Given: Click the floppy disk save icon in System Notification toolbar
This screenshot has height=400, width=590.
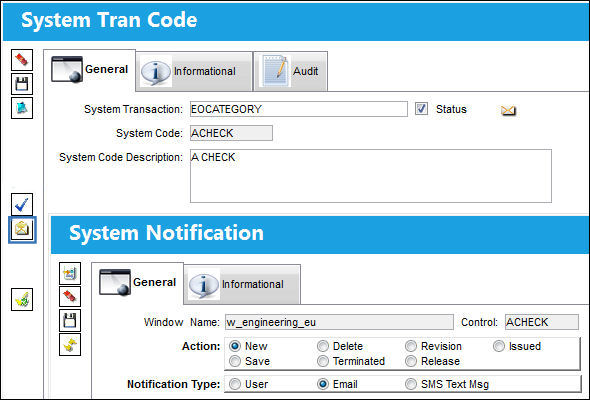Looking at the screenshot, I should click(70, 321).
